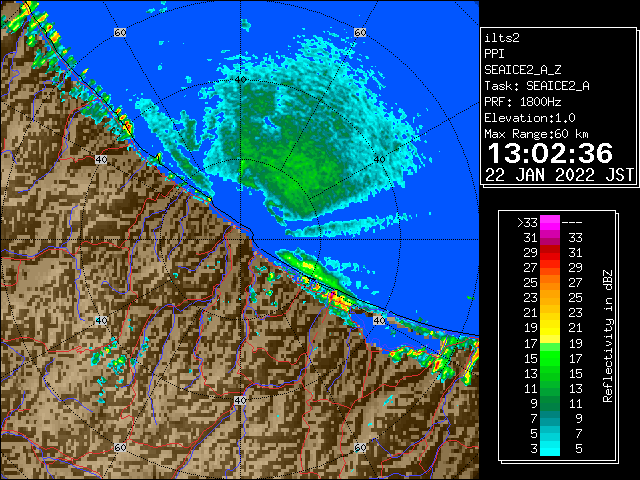Image resolution: width=640 pixels, height=480 pixels.
Task: Select the Task: SEAICE2_A line
Action: (x=537, y=86)
